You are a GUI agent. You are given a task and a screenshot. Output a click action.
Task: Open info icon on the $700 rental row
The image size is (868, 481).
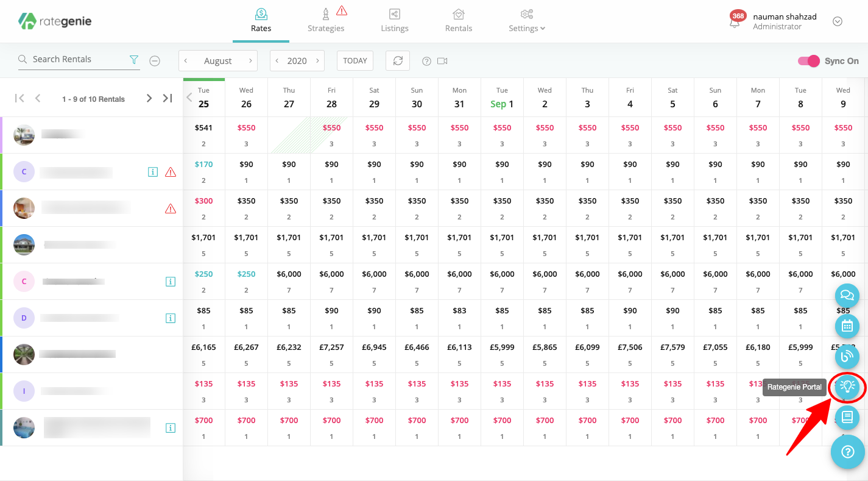pyautogui.click(x=171, y=428)
